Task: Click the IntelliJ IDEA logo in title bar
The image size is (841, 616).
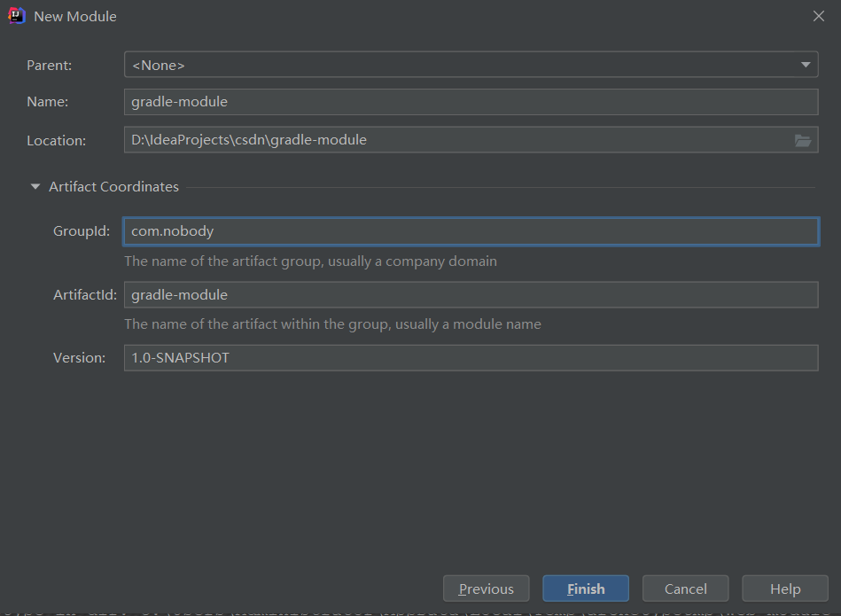Action: (x=15, y=15)
